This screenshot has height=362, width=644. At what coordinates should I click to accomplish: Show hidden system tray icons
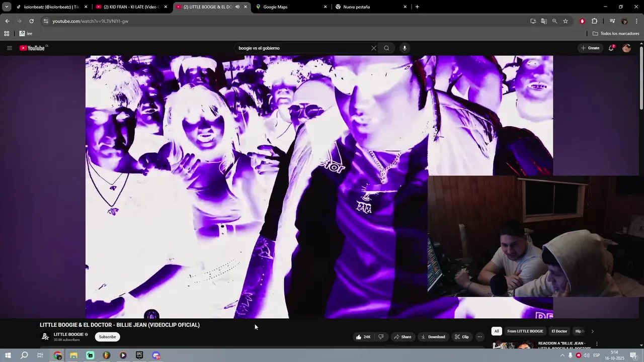pyautogui.click(x=562, y=355)
